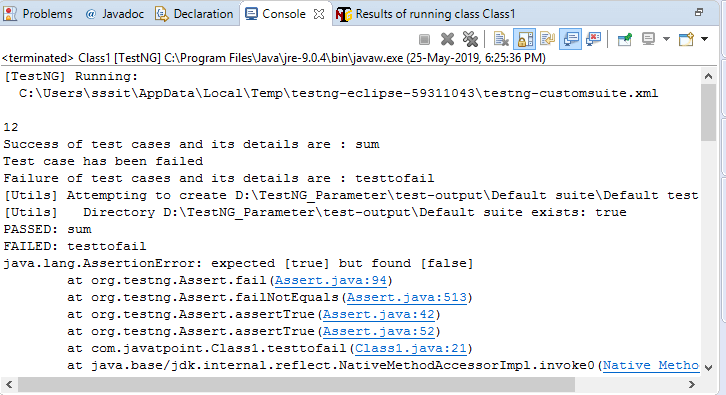
Task: Expand the Open Console dropdown arrow
Action: 704,39
